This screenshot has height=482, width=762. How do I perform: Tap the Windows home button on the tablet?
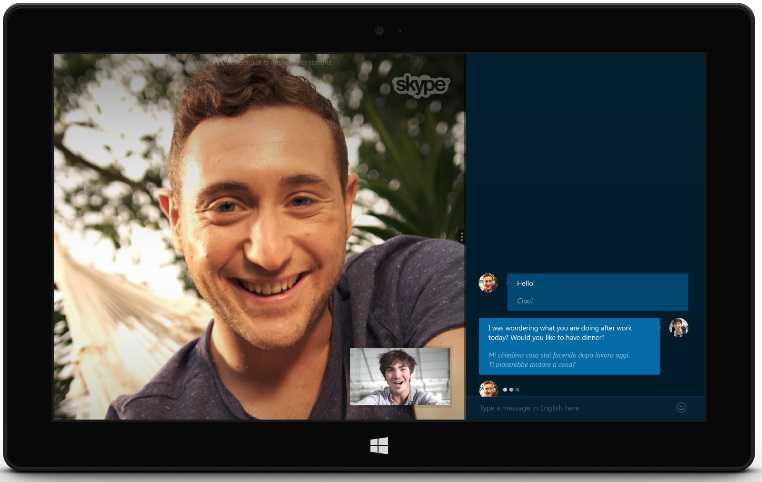[379, 445]
